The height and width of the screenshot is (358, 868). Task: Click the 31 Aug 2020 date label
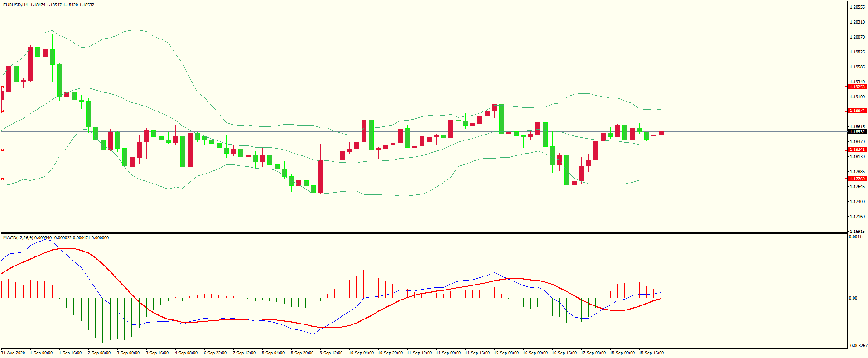[x=13, y=353]
